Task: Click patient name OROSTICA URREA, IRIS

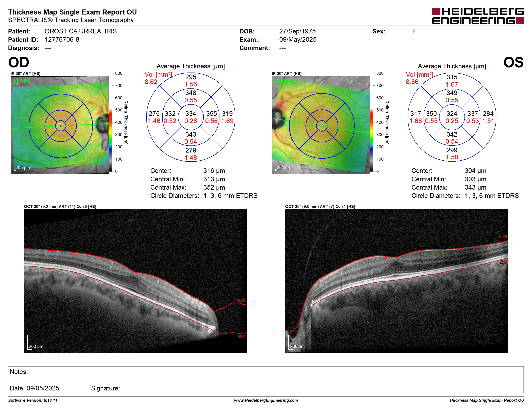Action: click(81, 31)
